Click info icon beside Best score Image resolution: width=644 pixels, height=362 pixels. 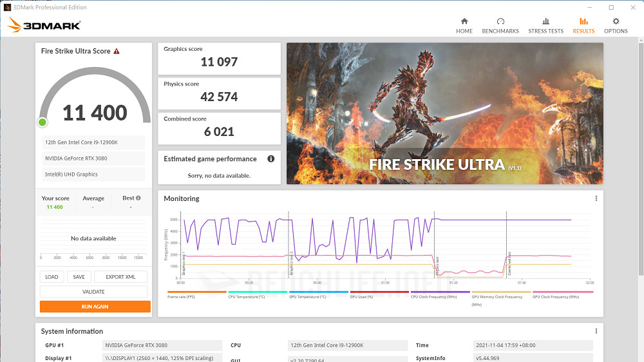pyautogui.click(x=138, y=198)
